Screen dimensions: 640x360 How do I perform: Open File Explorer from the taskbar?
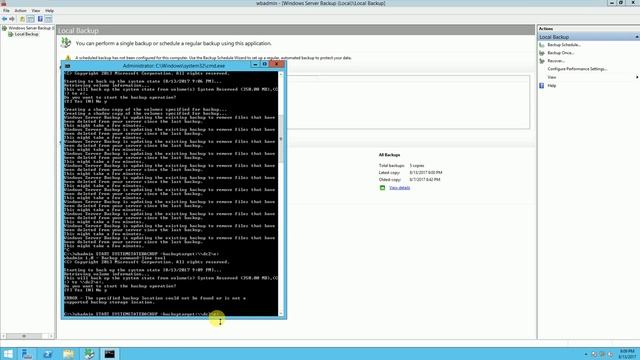[x=69, y=354]
